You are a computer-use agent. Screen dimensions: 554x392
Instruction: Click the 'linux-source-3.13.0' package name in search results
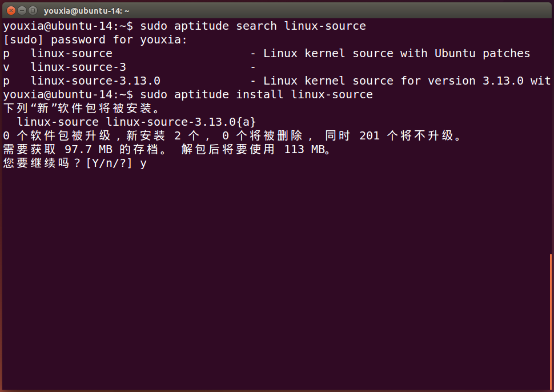tap(95, 81)
